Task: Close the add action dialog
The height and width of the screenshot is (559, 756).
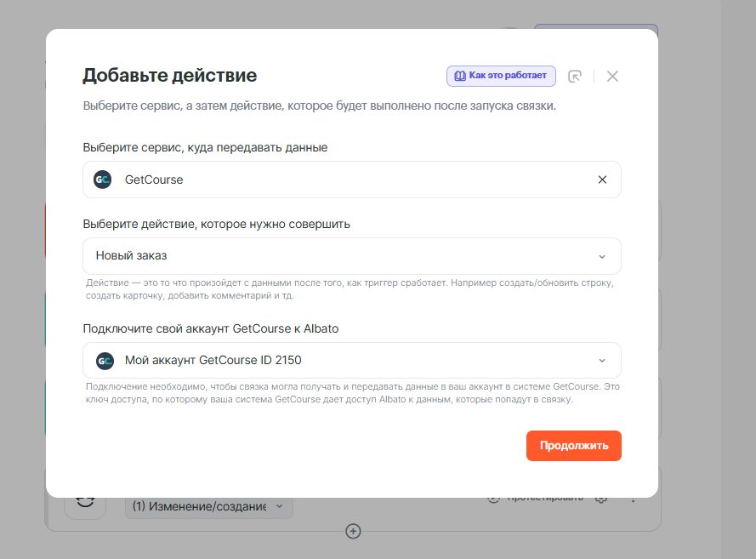Action: [x=612, y=76]
